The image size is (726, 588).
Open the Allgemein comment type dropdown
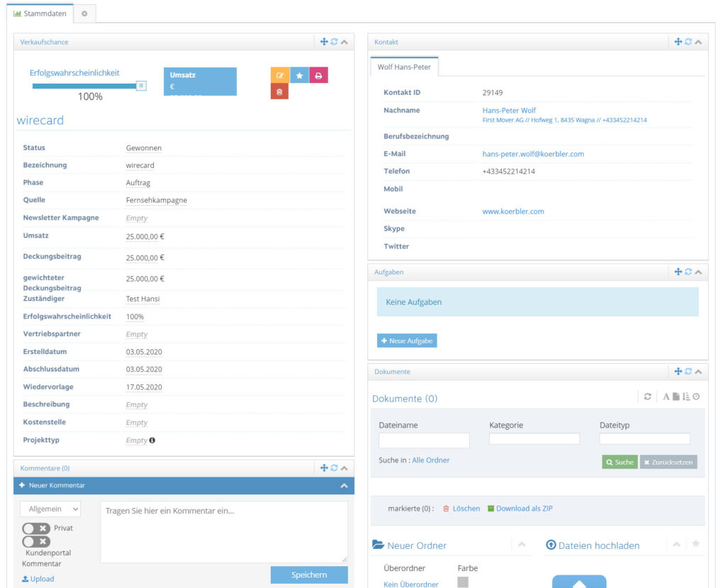click(50, 509)
